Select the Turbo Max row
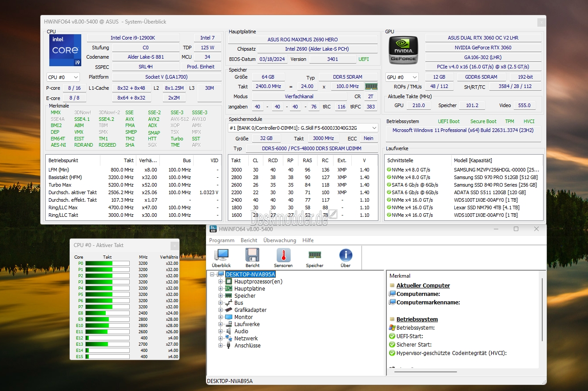Viewport: 588px width, 391px height. pos(133,185)
